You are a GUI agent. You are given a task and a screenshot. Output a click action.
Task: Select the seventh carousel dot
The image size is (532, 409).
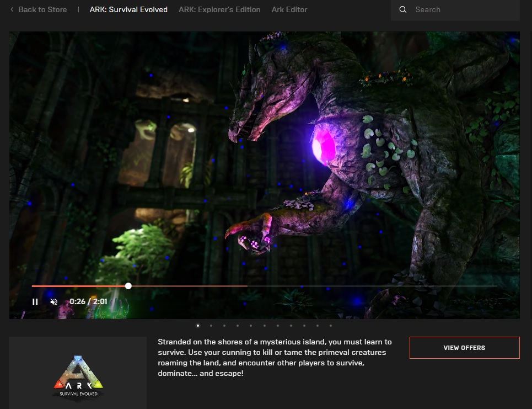[277, 326]
